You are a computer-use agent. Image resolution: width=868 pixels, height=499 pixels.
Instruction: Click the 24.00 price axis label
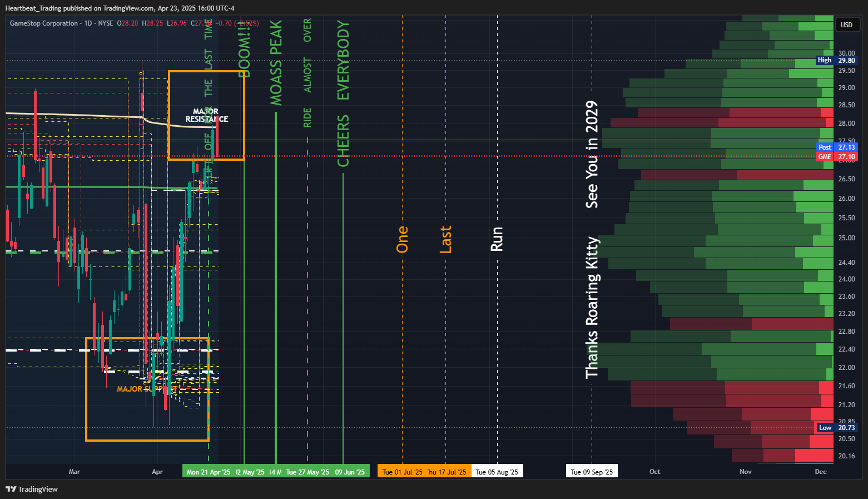tap(846, 279)
